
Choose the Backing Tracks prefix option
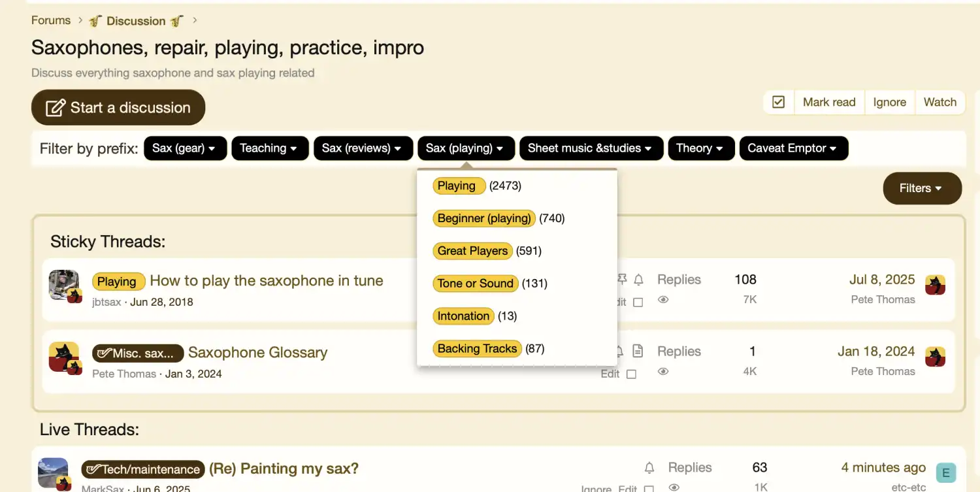point(478,349)
